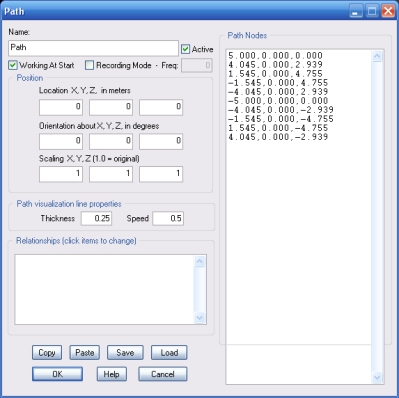Click Relationships list scroll down arrow
The image size is (399, 398).
pyautogui.click(x=200, y=318)
